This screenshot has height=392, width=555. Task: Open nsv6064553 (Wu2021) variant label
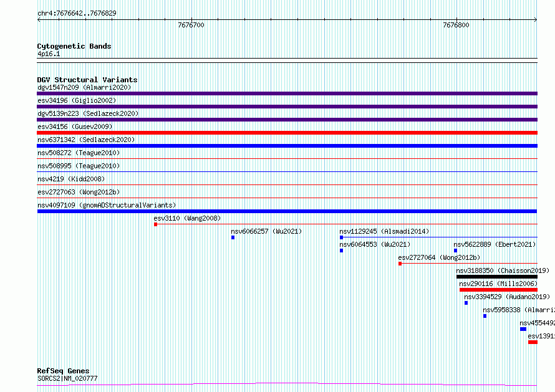[375, 244]
